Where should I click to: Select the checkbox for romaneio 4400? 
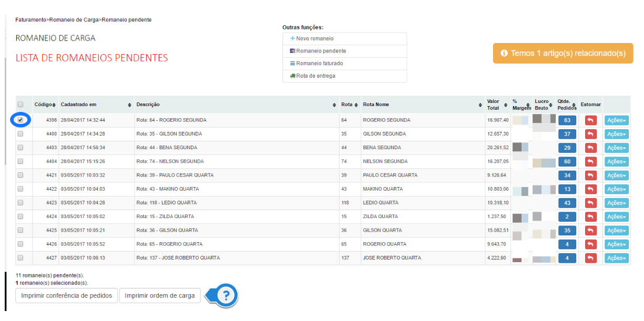point(21,134)
